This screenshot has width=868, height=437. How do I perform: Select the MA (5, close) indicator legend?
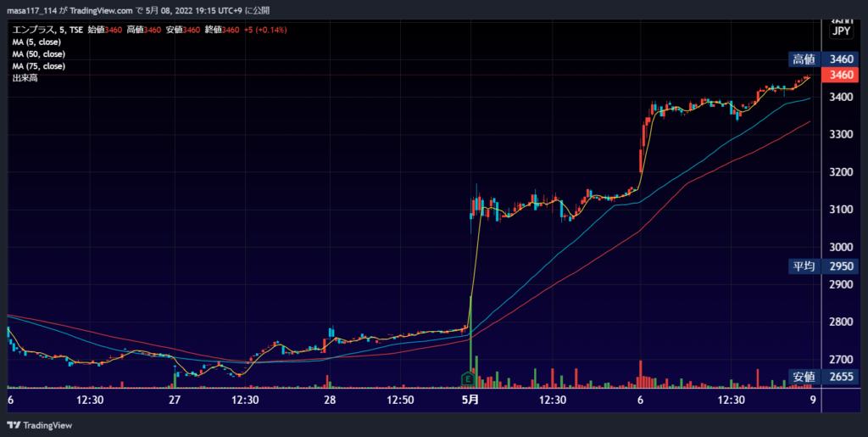tap(36, 42)
